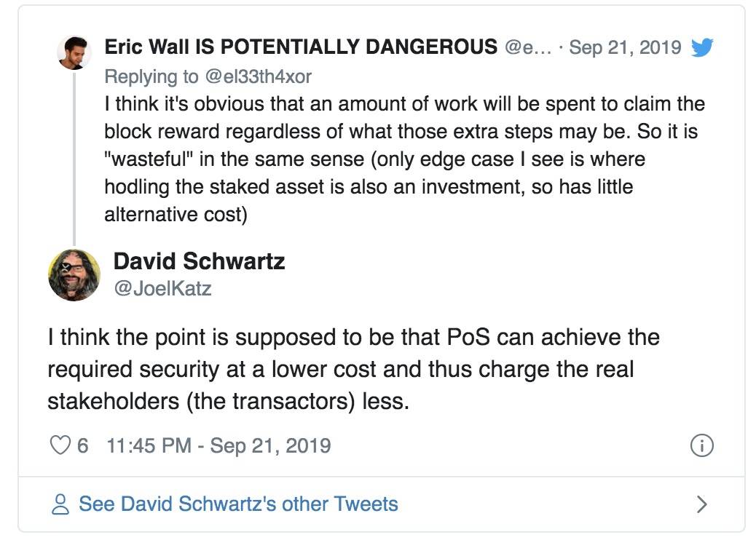The height and width of the screenshot is (540, 756).
Task: Click the Twitter bird logo icon
Action: tap(702, 47)
